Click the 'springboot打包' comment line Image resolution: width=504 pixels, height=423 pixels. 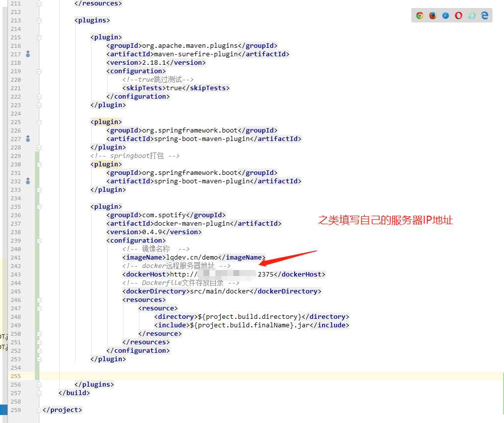click(135, 156)
